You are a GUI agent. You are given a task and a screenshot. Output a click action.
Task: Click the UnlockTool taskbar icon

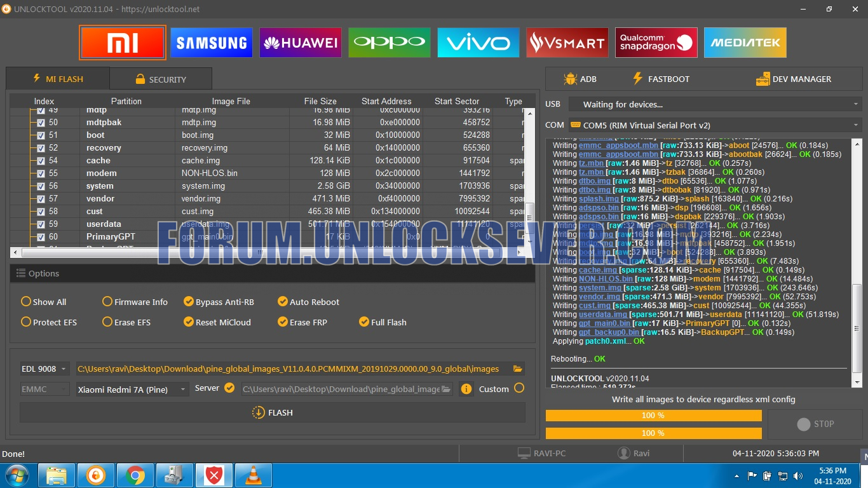click(x=96, y=475)
